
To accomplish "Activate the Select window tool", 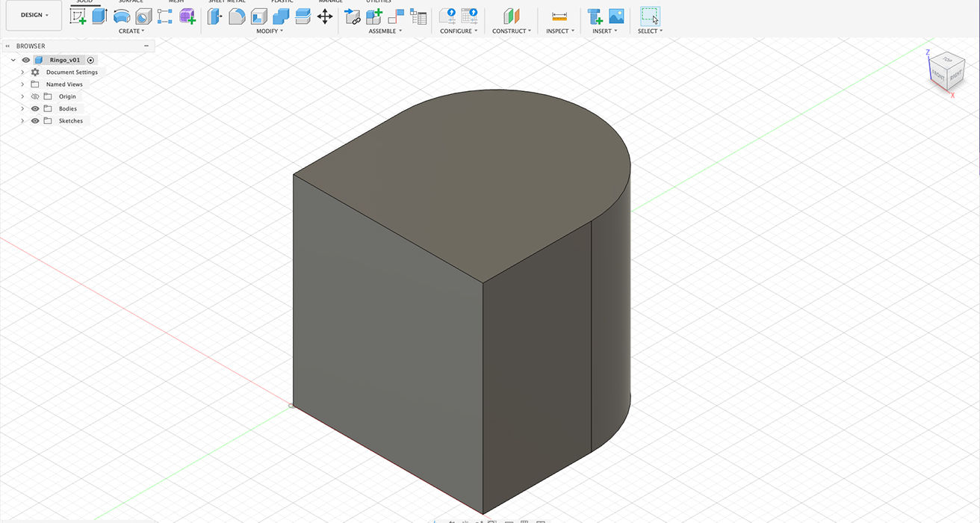I will pos(650,16).
